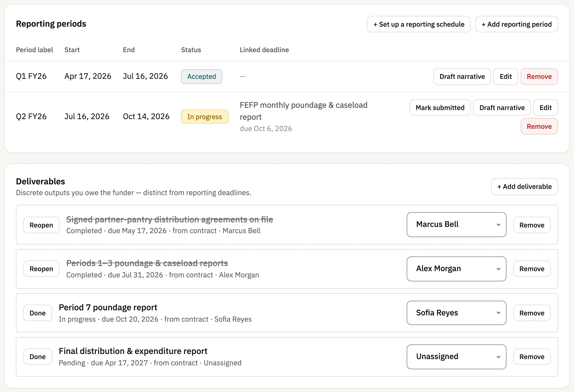Remove the Q1 FY26 reporting period
The image size is (574, 392).
(x=539, y=77)
